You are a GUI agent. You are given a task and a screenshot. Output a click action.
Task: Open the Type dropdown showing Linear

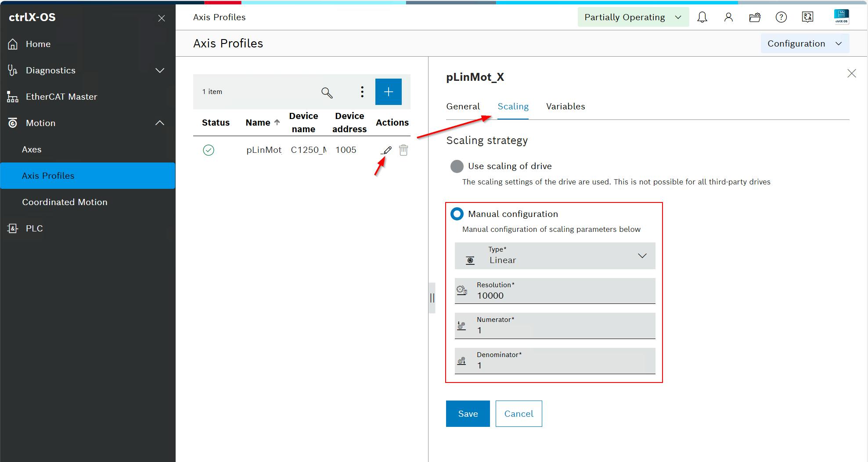coord(555,256)
